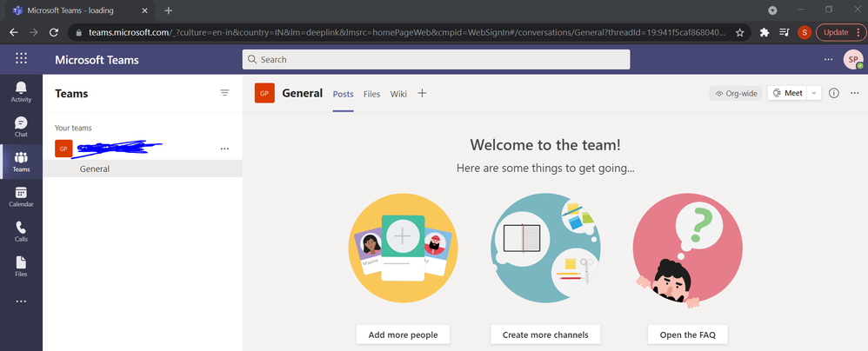
Task: Open channel info icon
Action: pos(834,93)
